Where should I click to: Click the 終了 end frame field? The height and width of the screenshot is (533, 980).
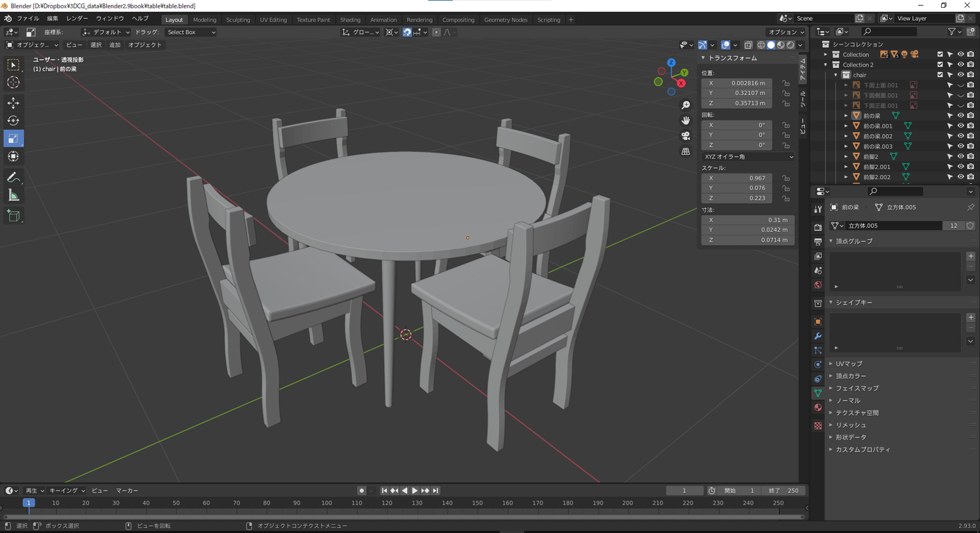(x=783, y=491)
